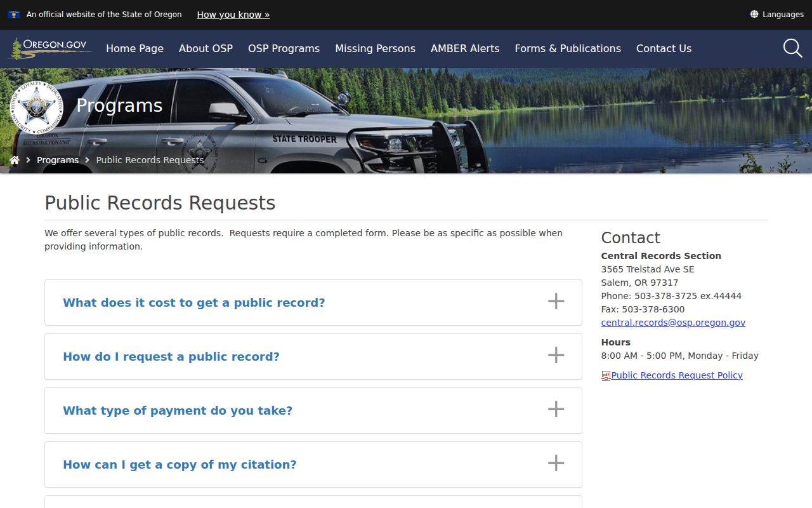This screenshot has height=508, width=812.
Task: Click the 'Public Records Requests' page heading
Action: pyautogui.click(x=160, y=203)
